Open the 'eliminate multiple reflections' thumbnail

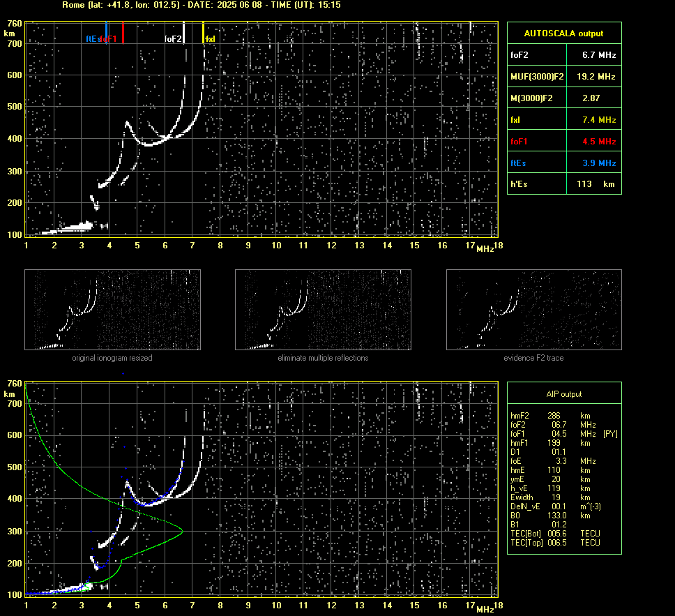pyautogui.click(x=323, y=310)
